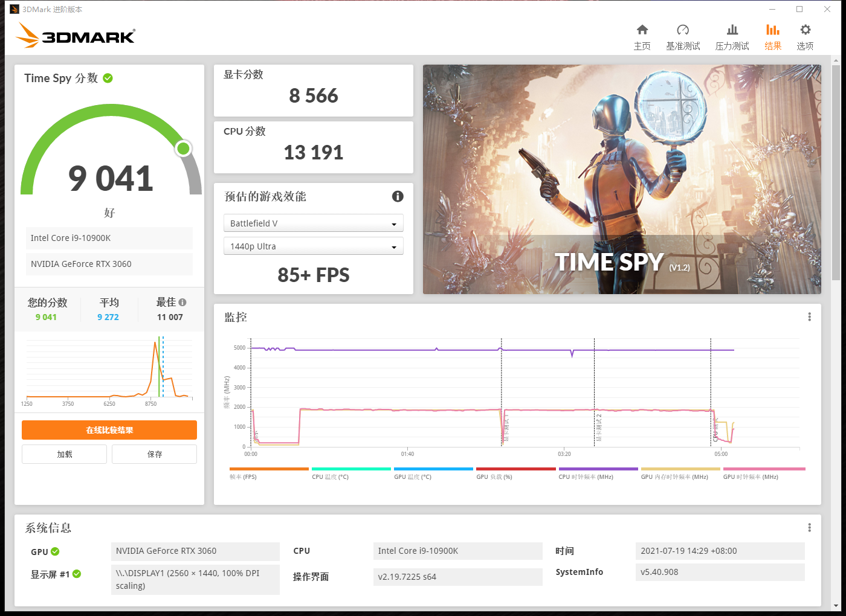The width and height of the screenshot is (846, 616).
Task: Click the scrollbar up arrow
Action: pyautogui.click(x=836, y=60)
